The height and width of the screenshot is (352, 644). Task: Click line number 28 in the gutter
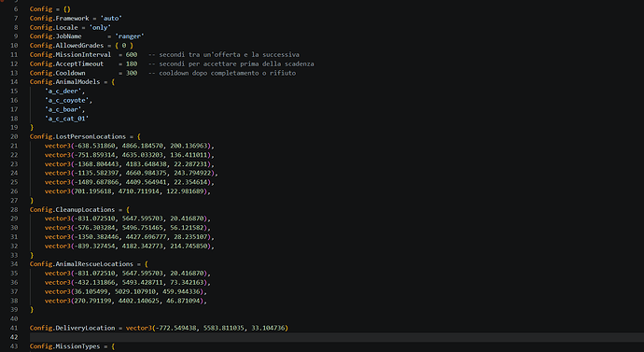[x=14, y=209]
